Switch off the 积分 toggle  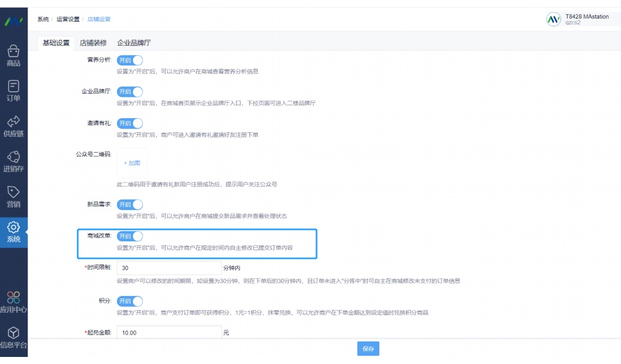(x=130, y=301)
